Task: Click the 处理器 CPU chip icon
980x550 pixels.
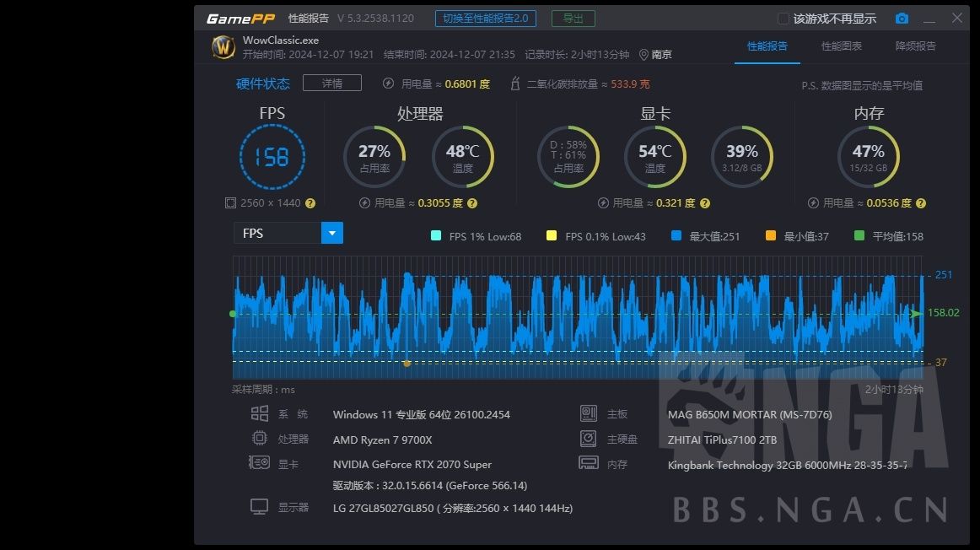Action: tap(260, 439)
